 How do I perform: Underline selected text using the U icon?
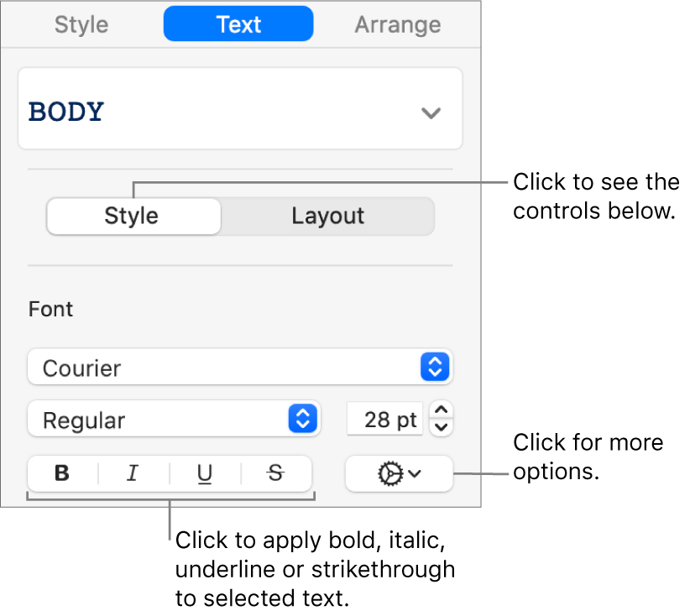pos(204,474)
